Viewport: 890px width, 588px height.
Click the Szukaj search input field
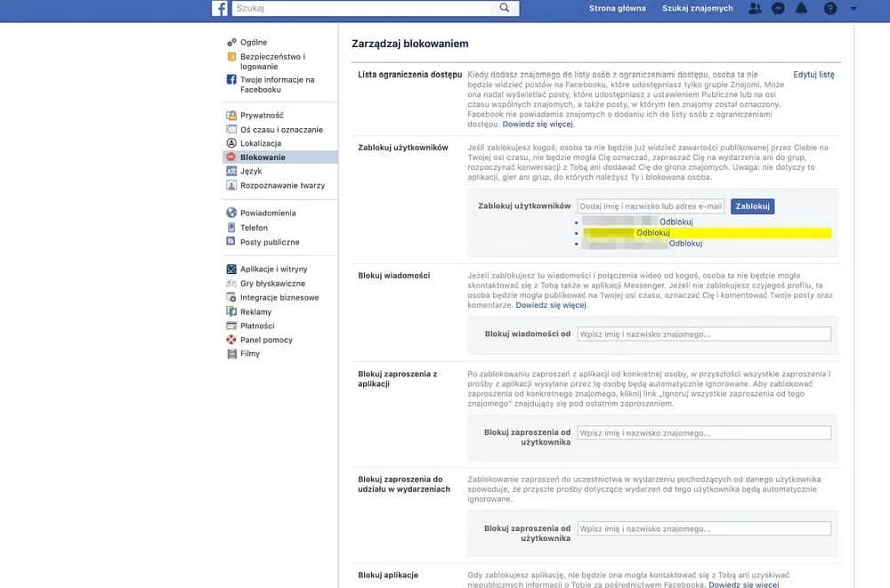(x=365, y=7)
